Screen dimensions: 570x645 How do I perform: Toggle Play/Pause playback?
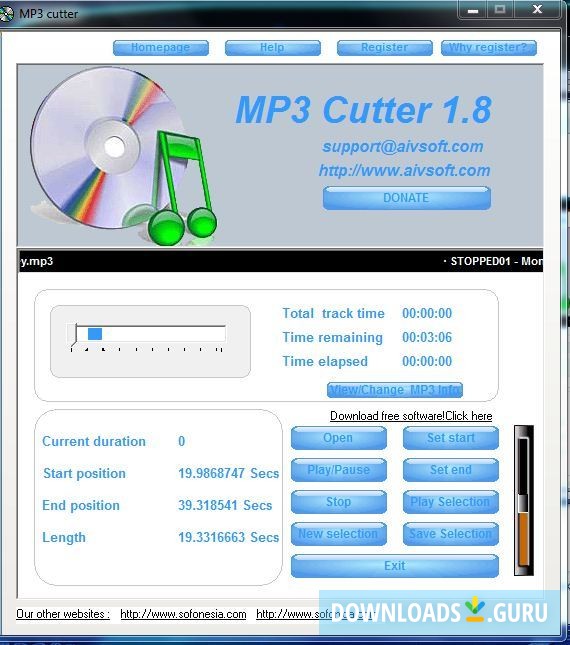338,470
